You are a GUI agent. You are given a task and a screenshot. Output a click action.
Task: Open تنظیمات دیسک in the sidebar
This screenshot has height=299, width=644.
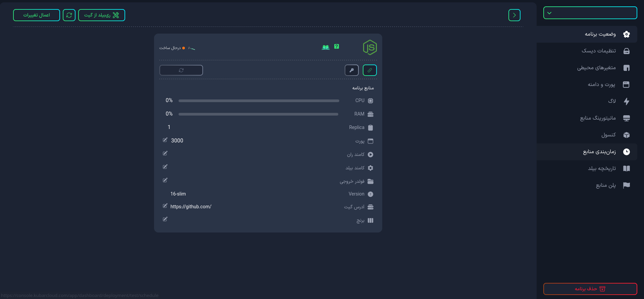coord(587,51)
